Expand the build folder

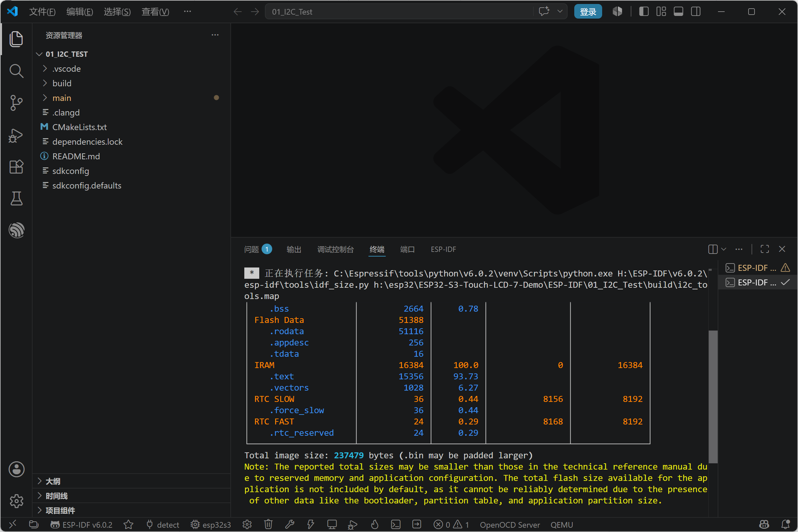pos(132,83)
